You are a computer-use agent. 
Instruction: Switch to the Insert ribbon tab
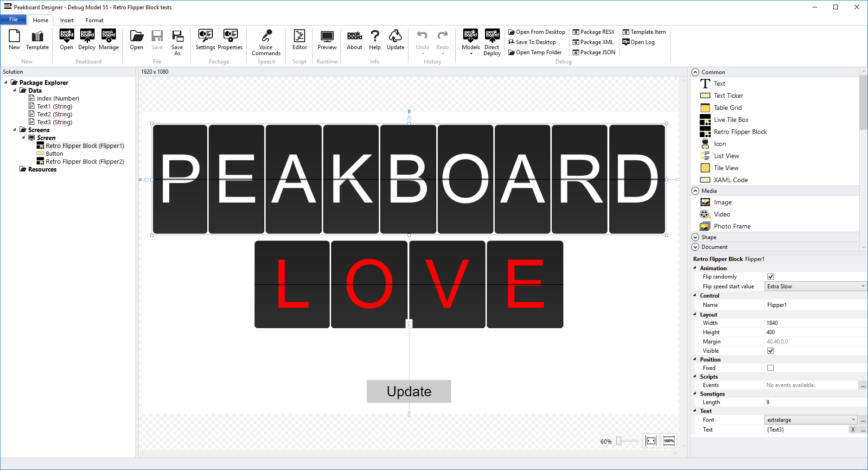66,20
